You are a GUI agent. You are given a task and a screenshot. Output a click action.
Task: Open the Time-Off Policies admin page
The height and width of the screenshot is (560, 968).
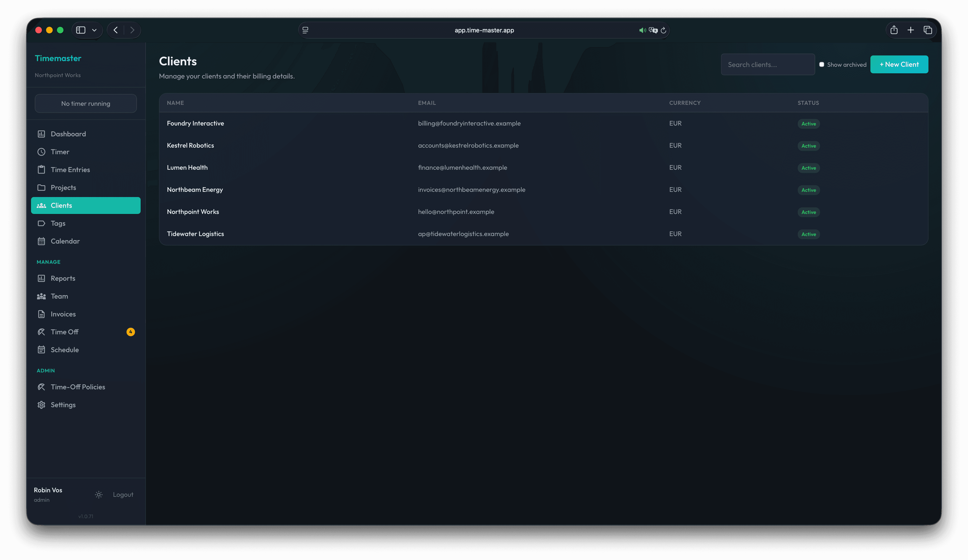point(86,387)
